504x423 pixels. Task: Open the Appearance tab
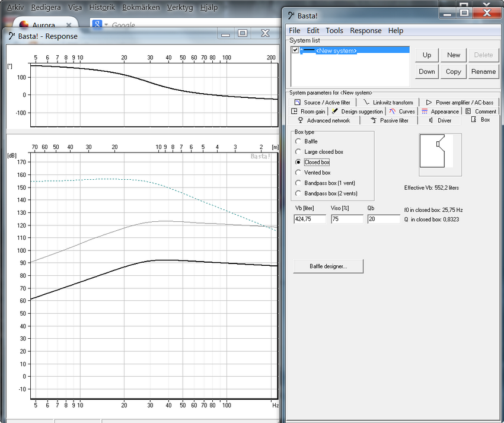(x=440, y=112)
